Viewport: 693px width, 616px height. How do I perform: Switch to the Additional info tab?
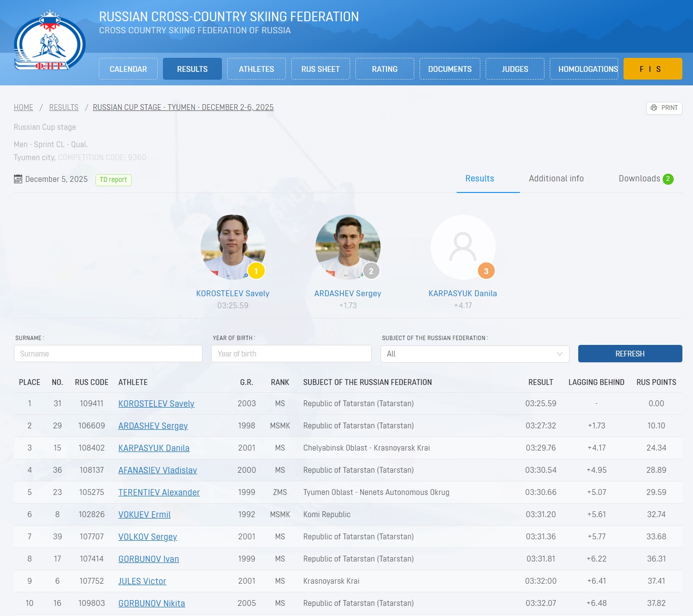557,178
